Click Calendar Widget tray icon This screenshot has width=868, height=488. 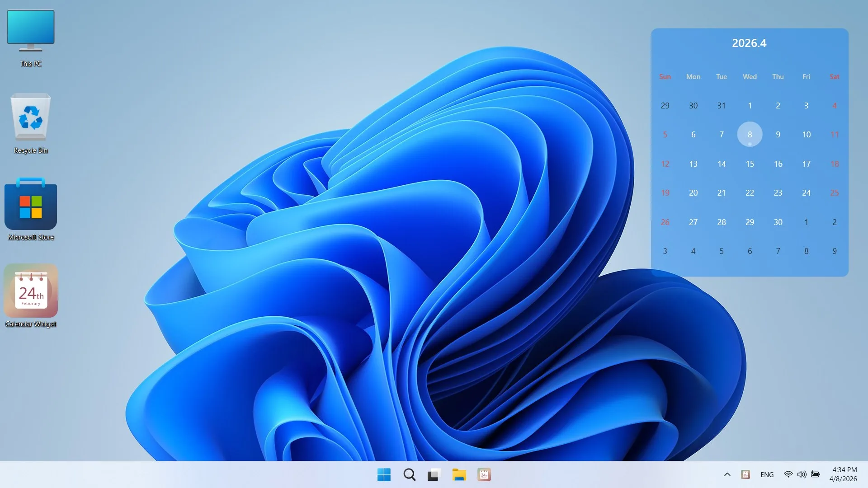(745, 474)
